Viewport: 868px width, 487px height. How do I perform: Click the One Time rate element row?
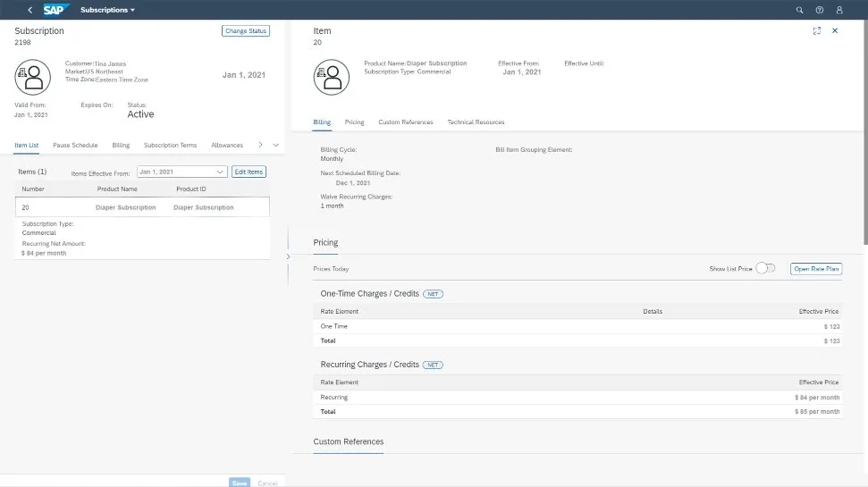click(578, 326)
